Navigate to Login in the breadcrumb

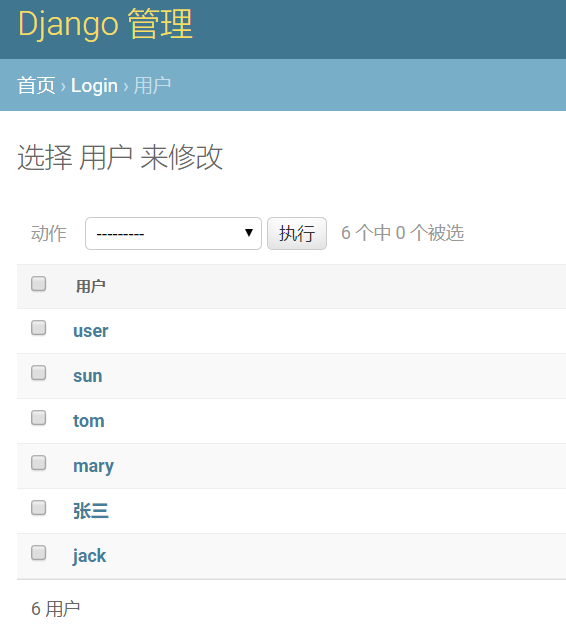click(x=94, y=86)
